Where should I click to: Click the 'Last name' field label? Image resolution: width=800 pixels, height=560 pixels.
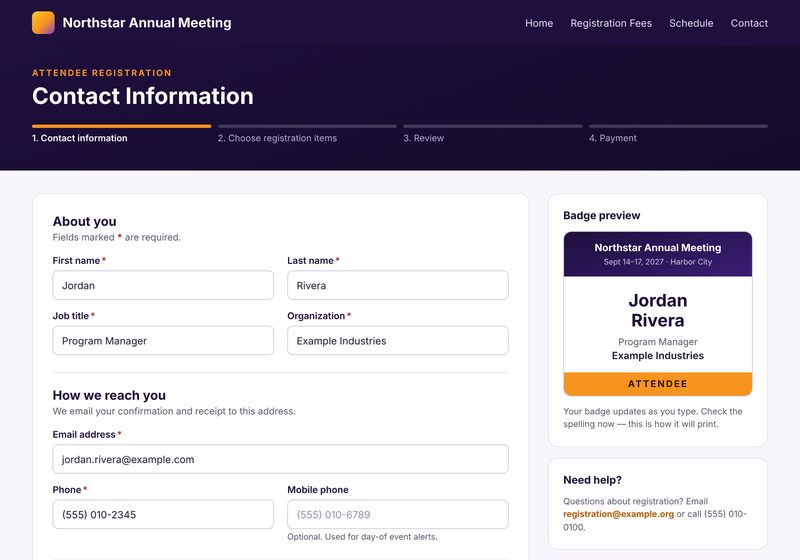point(310,261)
